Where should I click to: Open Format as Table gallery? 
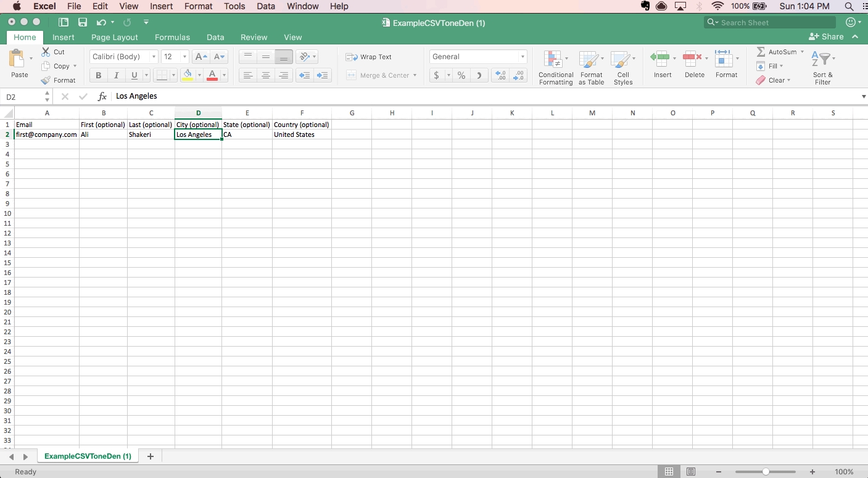(590, 60)
